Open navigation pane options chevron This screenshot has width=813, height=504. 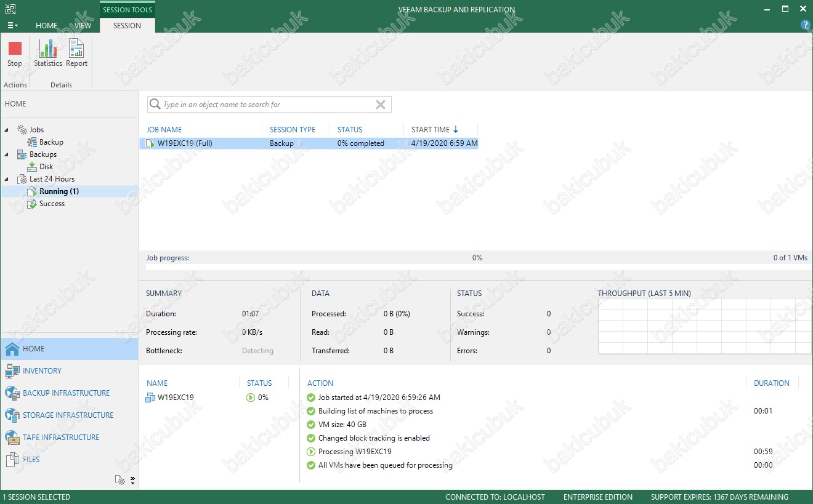(x=132, y=480)
